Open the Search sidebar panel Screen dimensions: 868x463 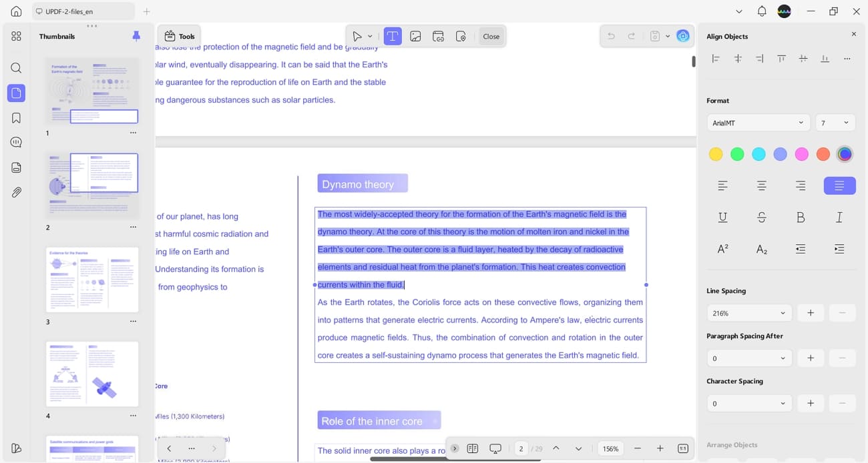[16, 67]
